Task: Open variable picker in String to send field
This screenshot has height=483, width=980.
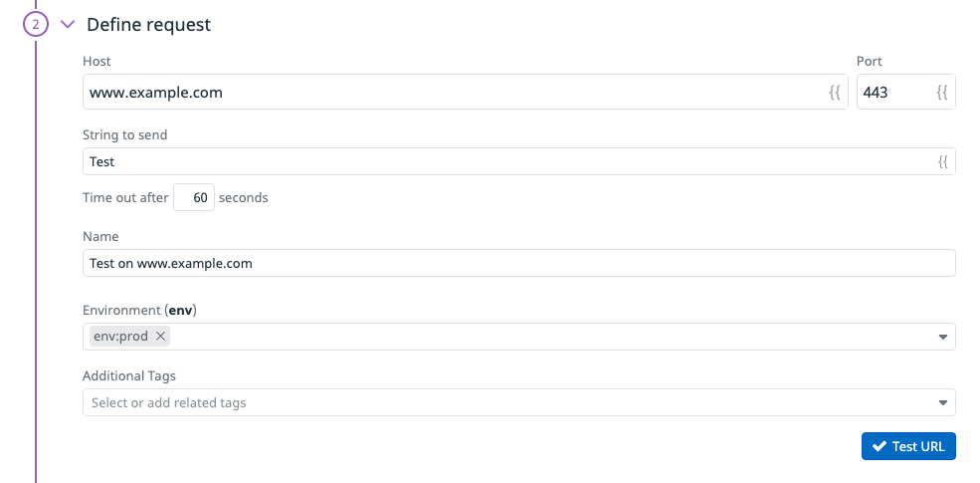Action: [x=943, y=162]
